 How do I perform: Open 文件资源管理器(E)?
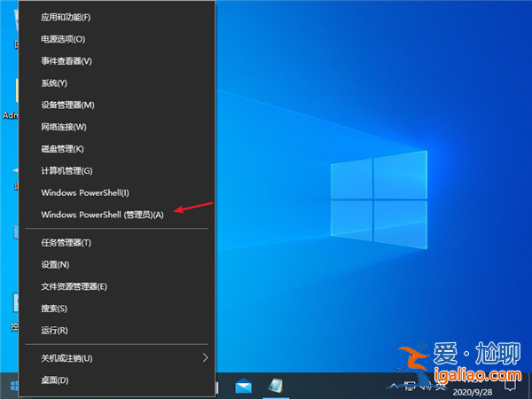[x=116, y=286]
